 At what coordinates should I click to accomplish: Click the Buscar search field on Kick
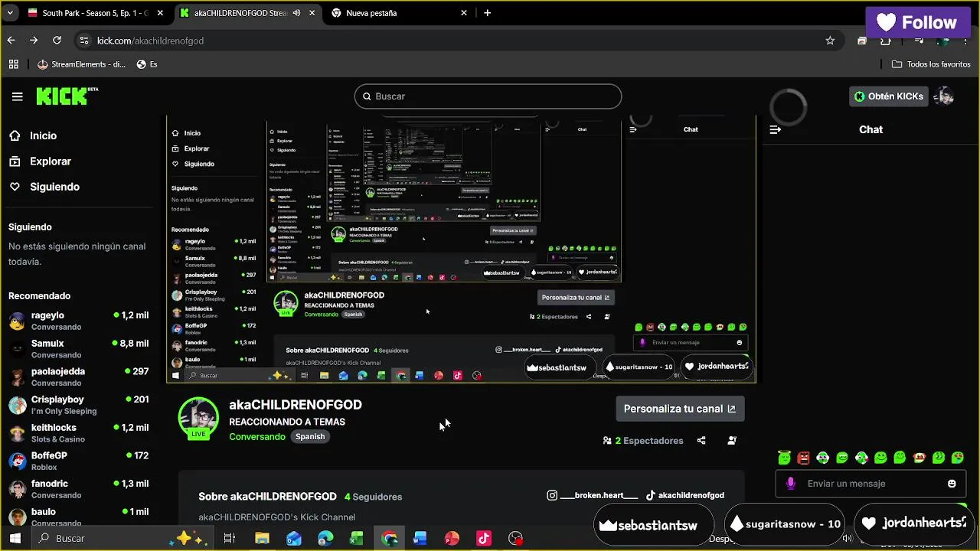pyautogui.click(x=488, y=96)
